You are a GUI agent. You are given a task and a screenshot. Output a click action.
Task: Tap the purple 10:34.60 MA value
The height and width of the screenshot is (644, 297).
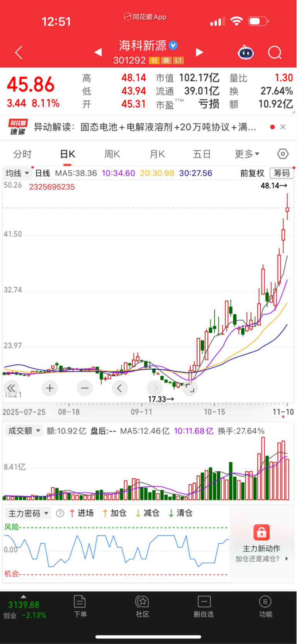click(118, 173)
